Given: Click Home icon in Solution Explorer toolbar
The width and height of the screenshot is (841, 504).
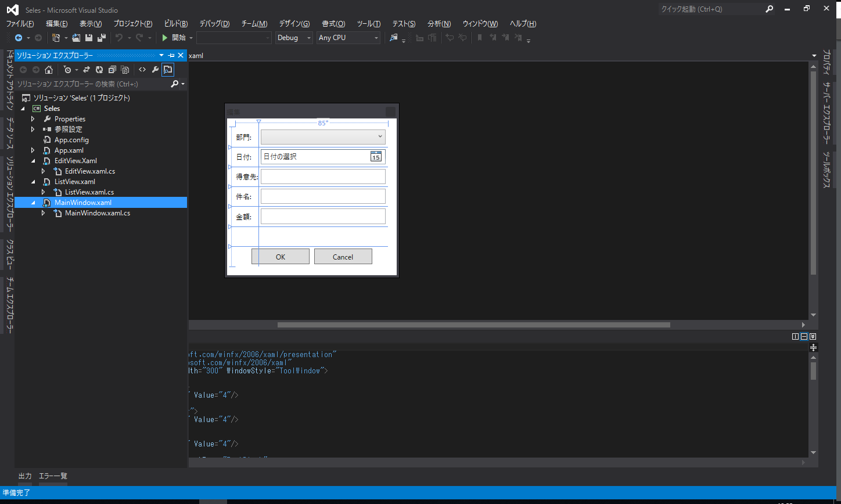Looking at the screenshot, I should coord(49,70).
